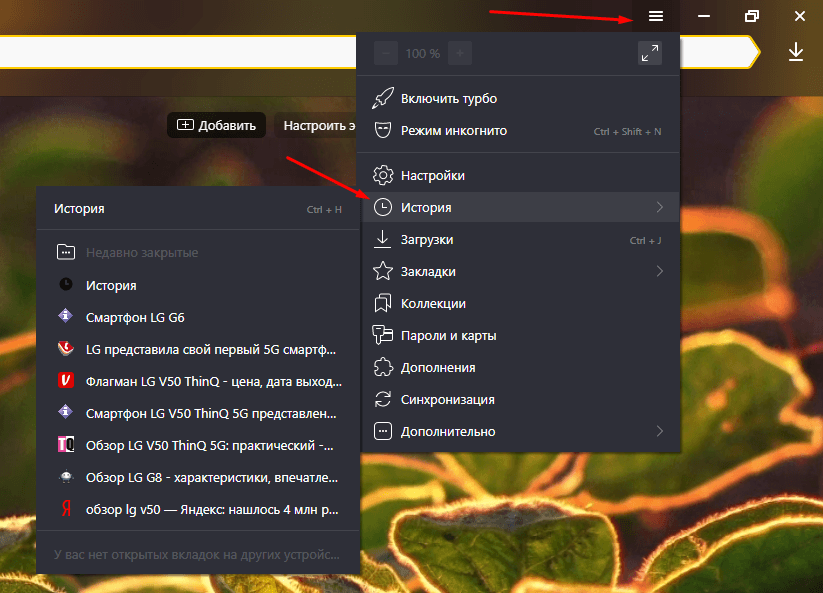Open Смартфон LG G6 history entry
This screenshot has height=593, width=823.
[198, 317]
